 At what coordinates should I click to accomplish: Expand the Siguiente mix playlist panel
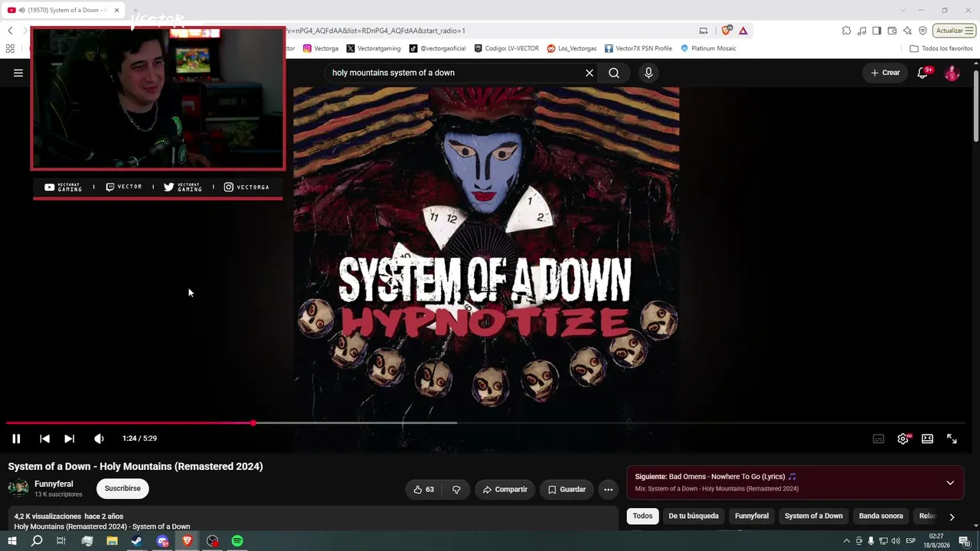point(950,483)
